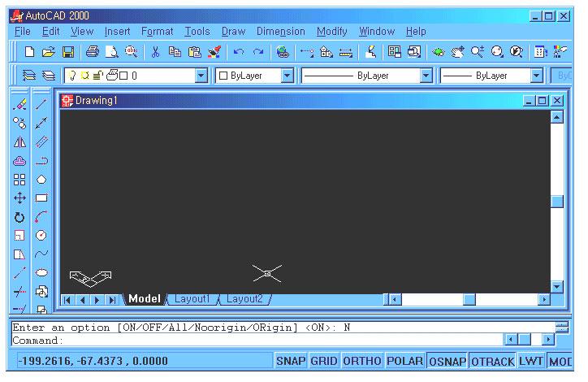Choose the Rectangle draw tool
The image size is (588, 382).
coord(41,198)
